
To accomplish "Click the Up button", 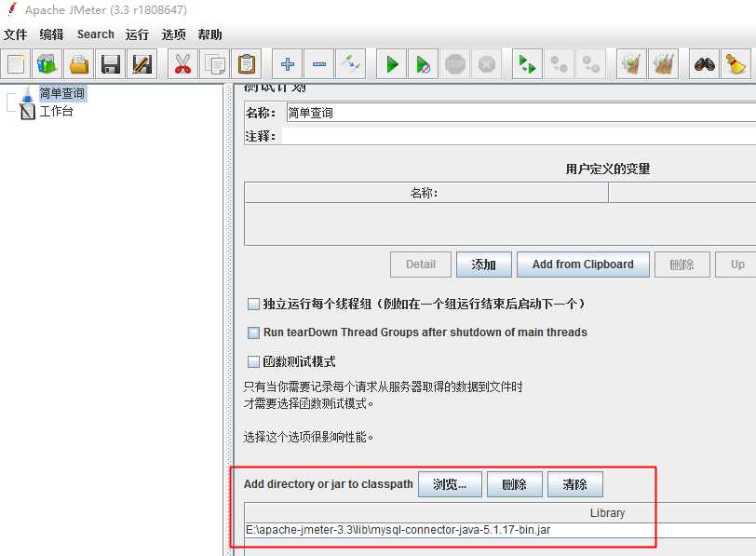I will click(x=737, y=264).
